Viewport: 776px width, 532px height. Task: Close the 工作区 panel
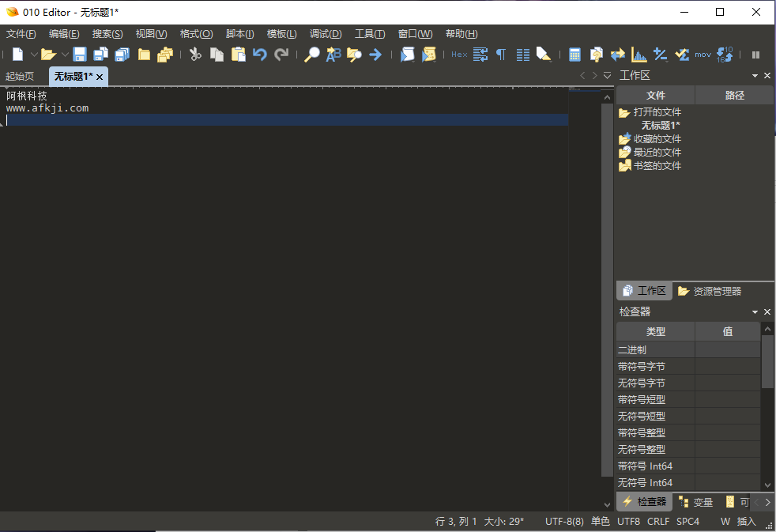pos(767,75)
